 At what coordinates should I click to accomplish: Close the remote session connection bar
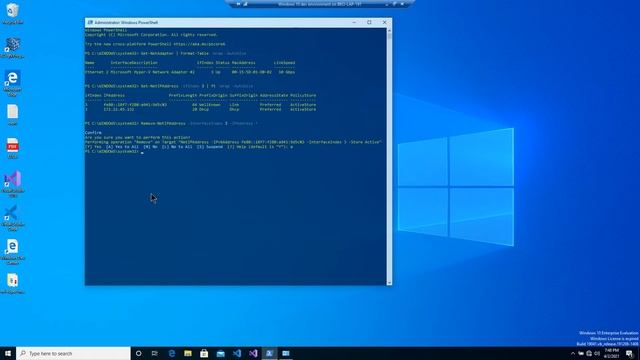[402, 4]
